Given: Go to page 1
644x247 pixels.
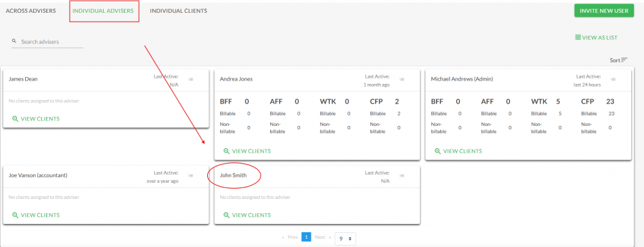Looking at the screenshot, I should 306,237.
